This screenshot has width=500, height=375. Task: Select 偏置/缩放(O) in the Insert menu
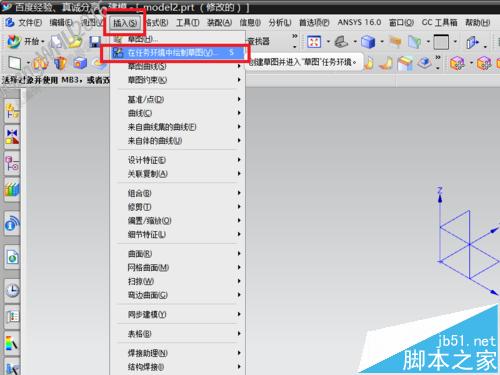click(x=178, y=221)
